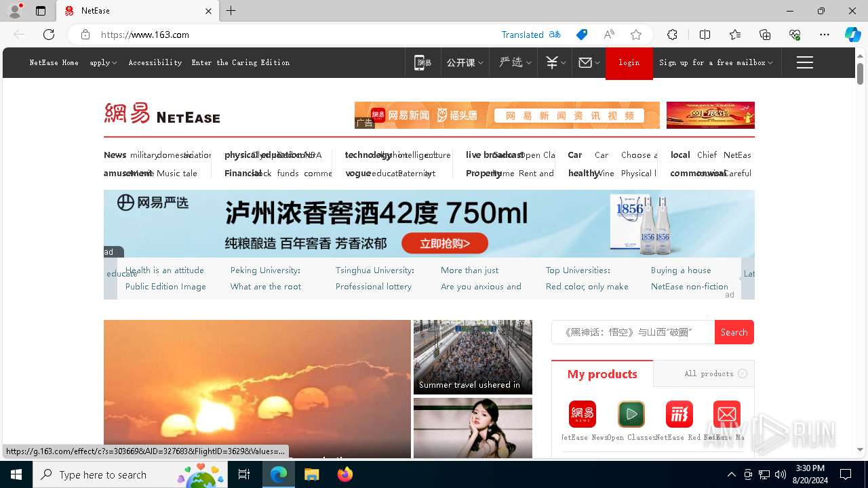Open the Financial category
This screenshot has width=868, height=488.
tap(243, 173)
